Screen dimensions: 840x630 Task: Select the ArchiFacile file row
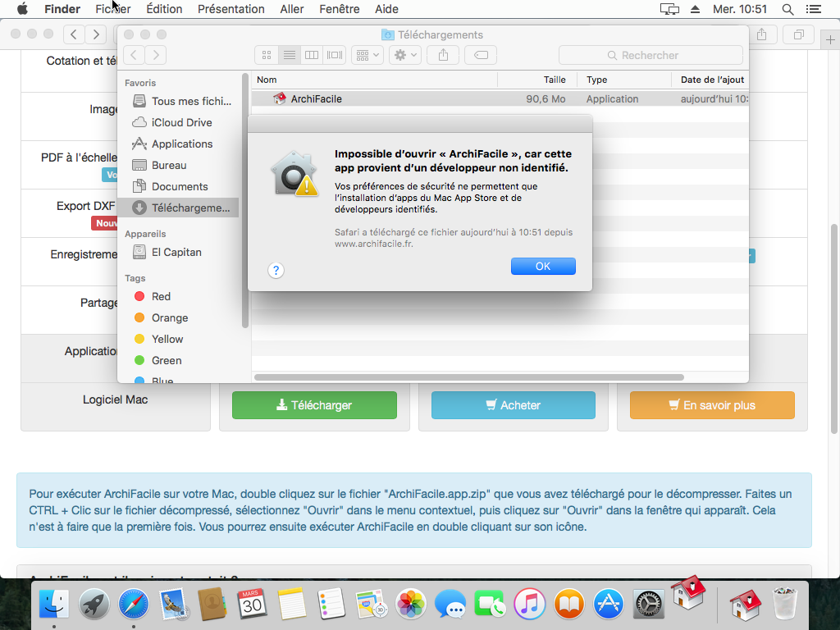(410, 98)
